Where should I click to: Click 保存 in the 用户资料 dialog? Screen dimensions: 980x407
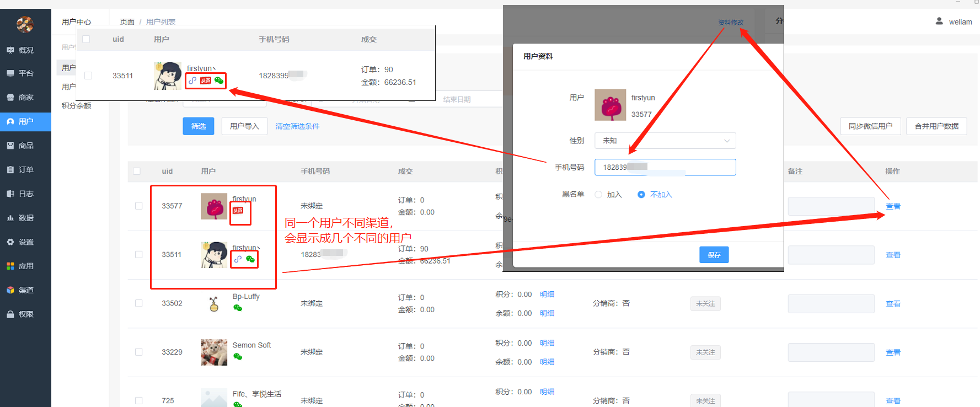click(x=714, y=255)
